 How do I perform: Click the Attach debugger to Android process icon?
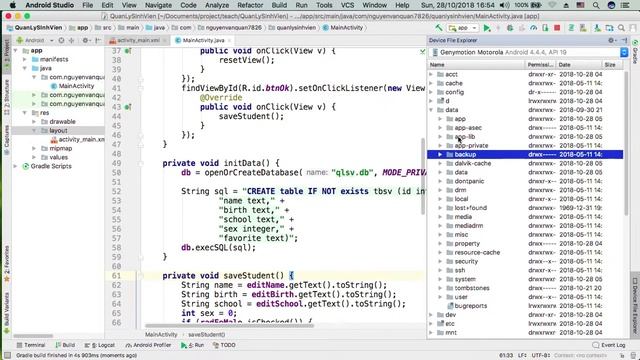(x=545, y=28)
